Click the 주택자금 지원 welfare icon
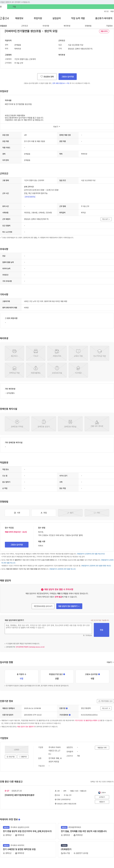This screenshot has width=114, height=868. (x=14, y=370)
